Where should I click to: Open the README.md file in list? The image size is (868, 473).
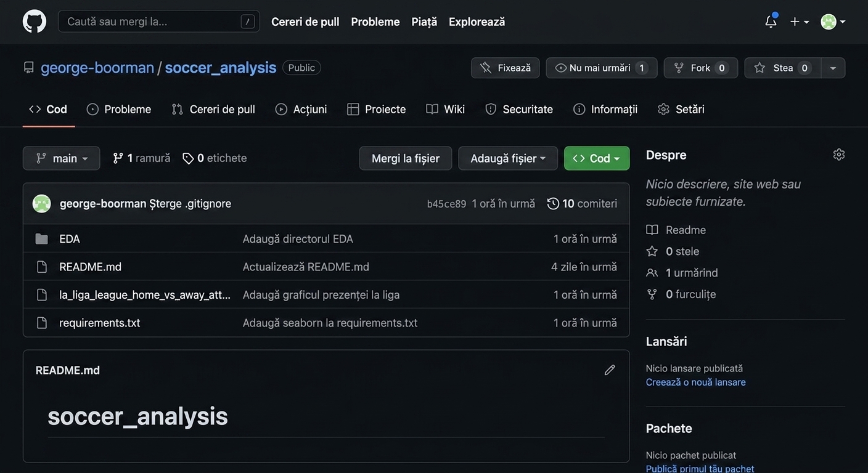[91, 267]
